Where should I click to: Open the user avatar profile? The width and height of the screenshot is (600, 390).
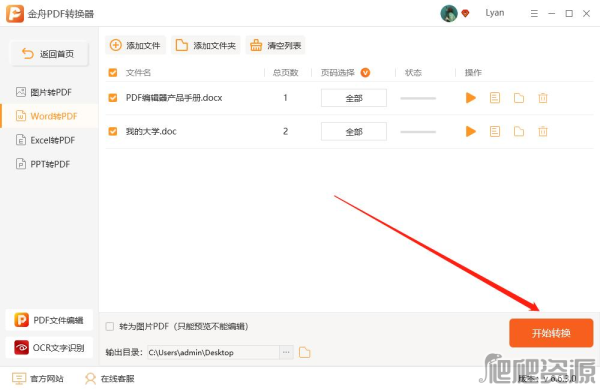(449, 14)
